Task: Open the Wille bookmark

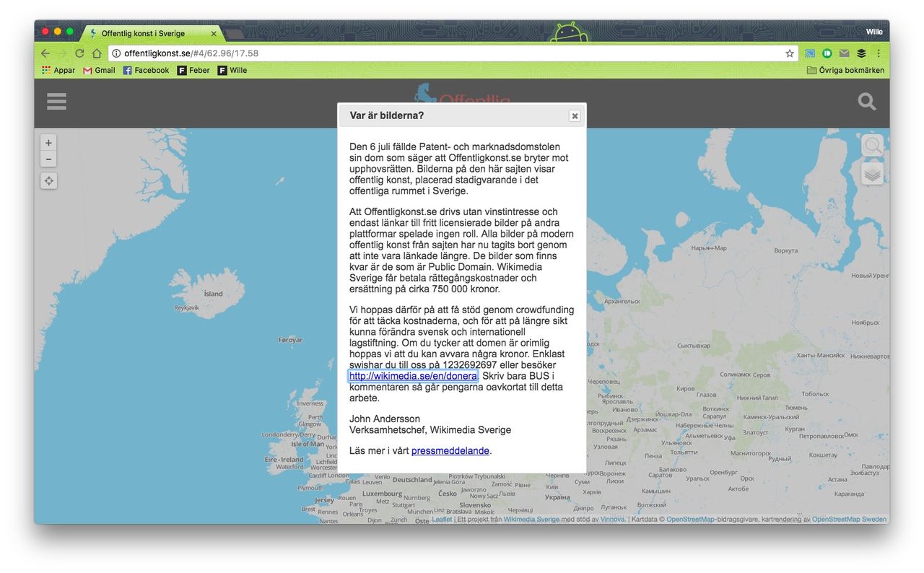Action: (x=232, y=70)
